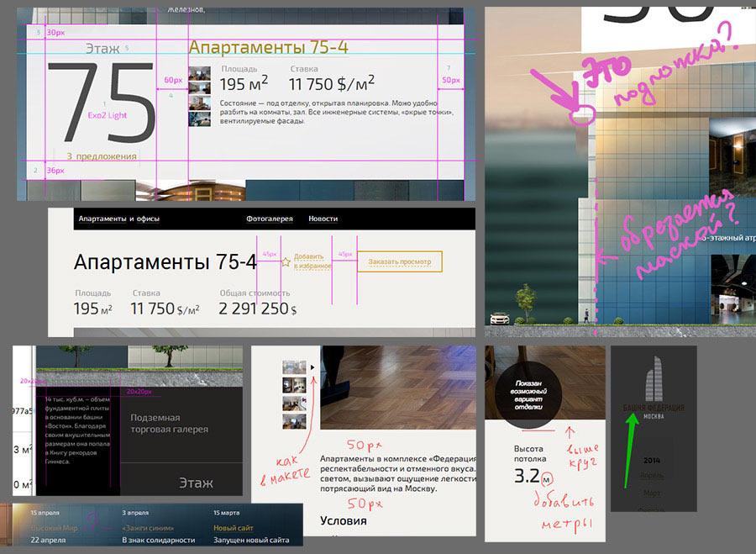Screen dimensions: 756x554
Task: Click the large floor number '75'
Action: tap(101, 99)
